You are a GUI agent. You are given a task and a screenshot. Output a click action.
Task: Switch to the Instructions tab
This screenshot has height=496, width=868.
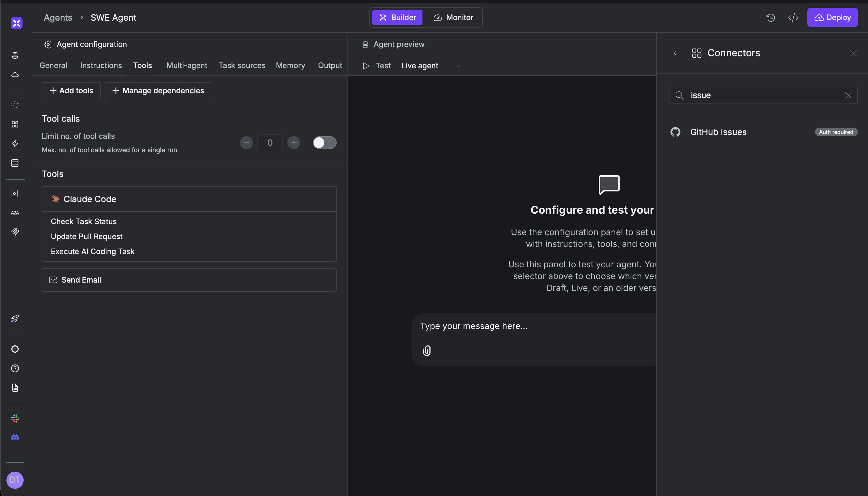point(101,65)
